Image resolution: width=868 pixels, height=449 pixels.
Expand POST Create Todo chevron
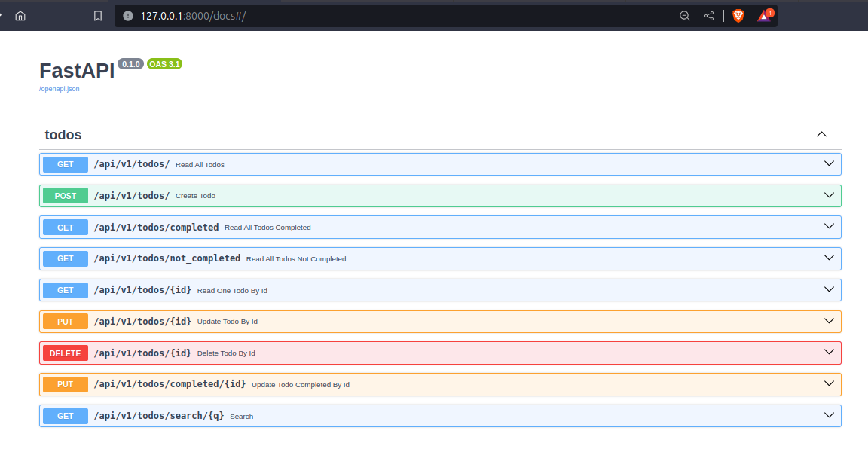coord(829,195)
